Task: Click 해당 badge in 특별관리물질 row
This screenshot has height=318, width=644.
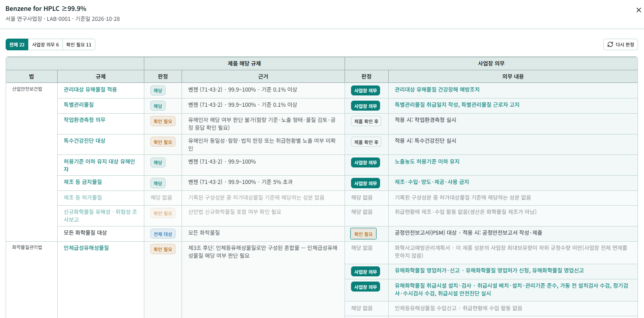Action: tap(158, 106)
